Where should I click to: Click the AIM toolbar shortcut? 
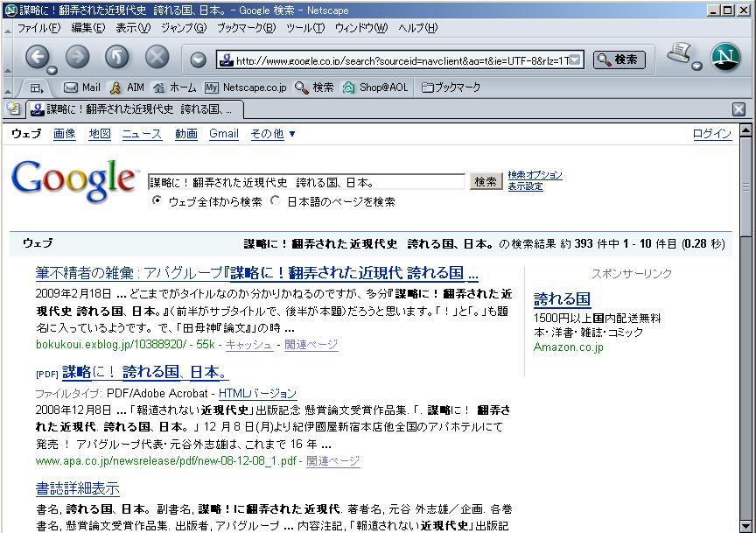[x=127, y=88]
